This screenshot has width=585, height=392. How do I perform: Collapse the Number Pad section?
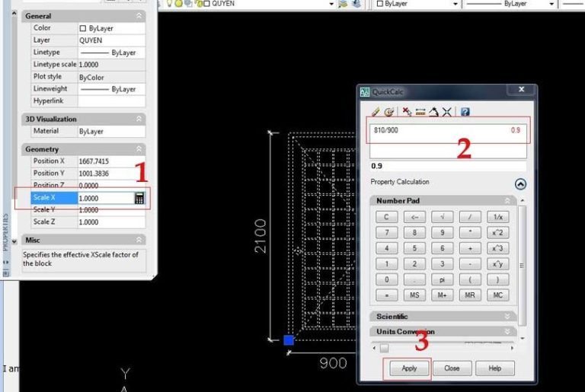507,201
